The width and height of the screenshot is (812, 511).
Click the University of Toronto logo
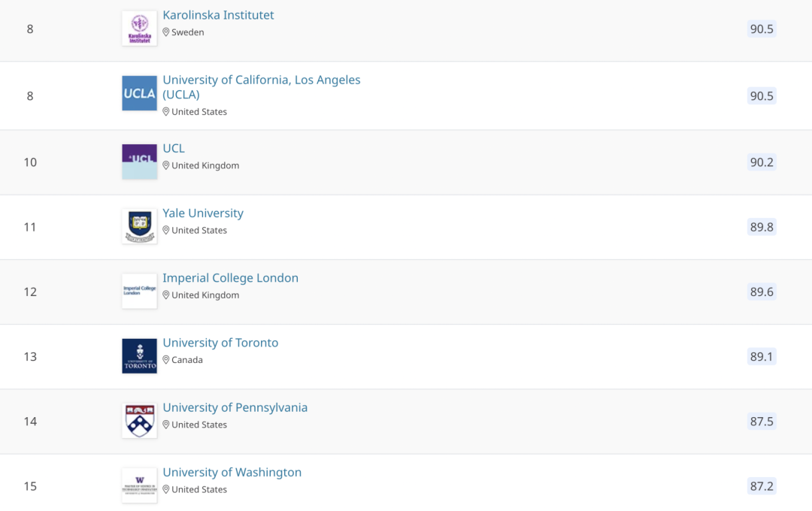point(139,356)
